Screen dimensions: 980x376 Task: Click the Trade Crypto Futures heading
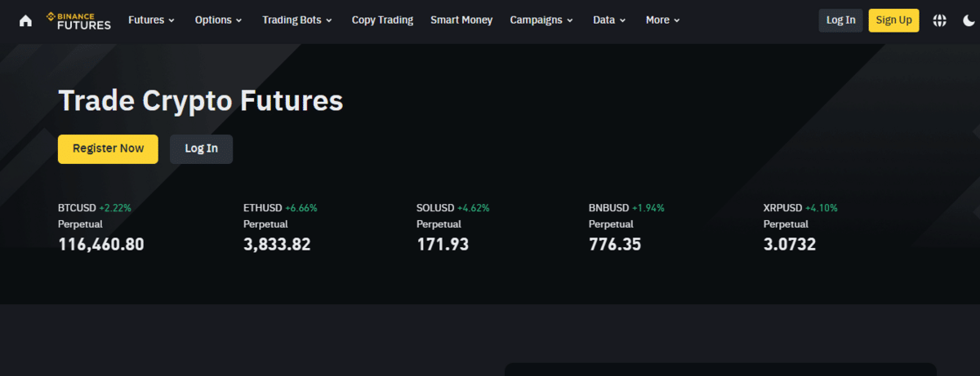tap(201, 100)
